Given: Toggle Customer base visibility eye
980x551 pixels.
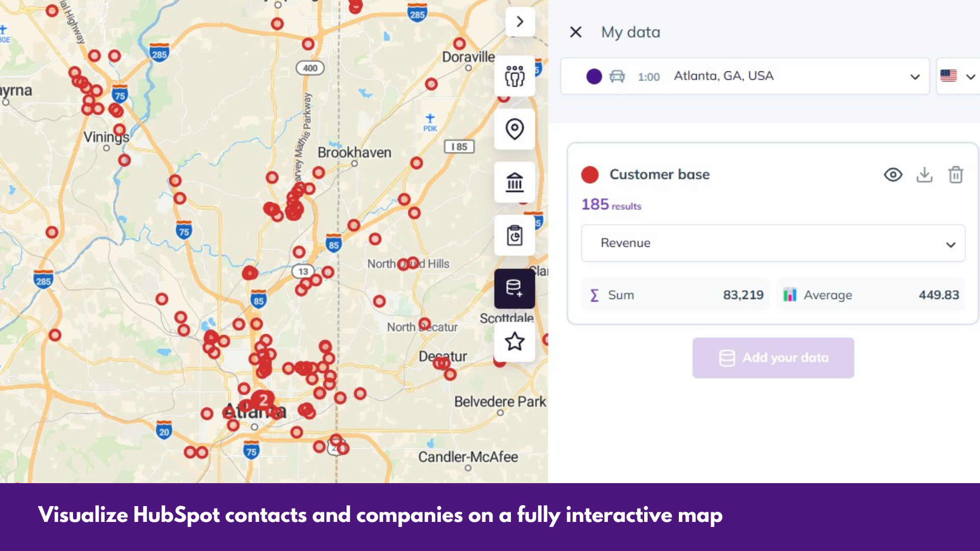Looking at the screenshot, I should [893, 175].
